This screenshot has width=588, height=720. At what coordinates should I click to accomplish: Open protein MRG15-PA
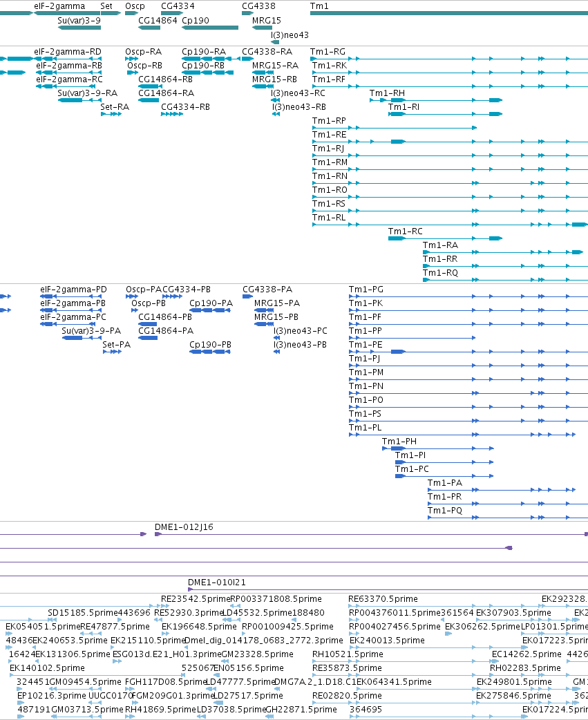(277, 303)
